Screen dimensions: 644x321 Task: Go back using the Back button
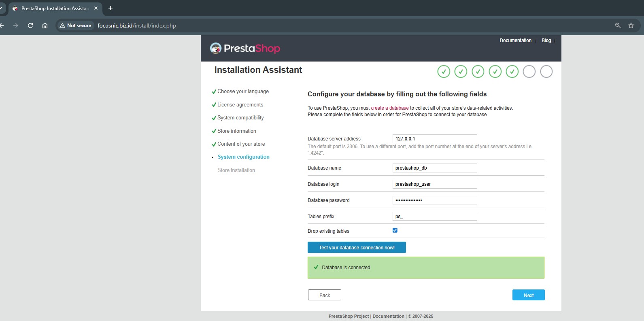coord(325,295)
